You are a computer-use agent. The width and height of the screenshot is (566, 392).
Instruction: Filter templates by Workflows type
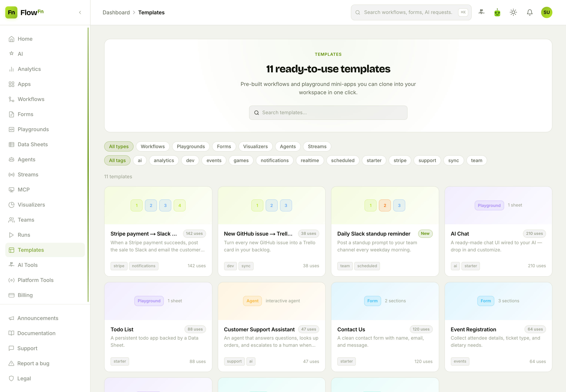pos(153,146)
